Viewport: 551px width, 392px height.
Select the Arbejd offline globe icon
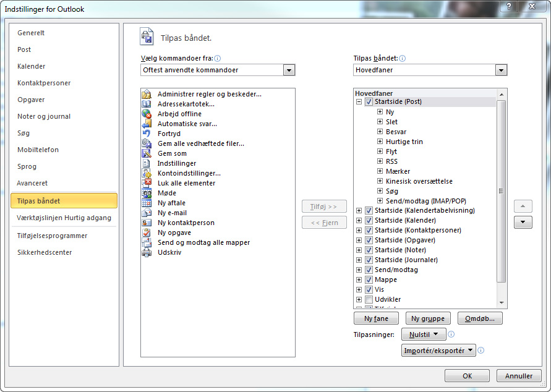tap(147, 114)
